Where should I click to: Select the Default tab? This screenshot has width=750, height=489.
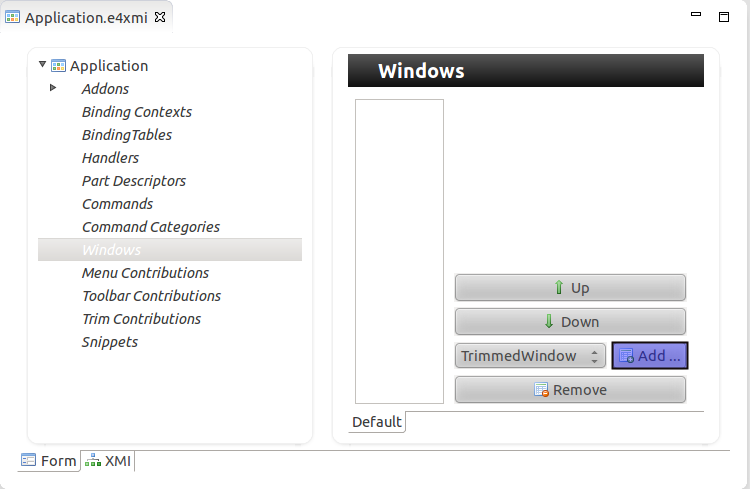point(377,422)
